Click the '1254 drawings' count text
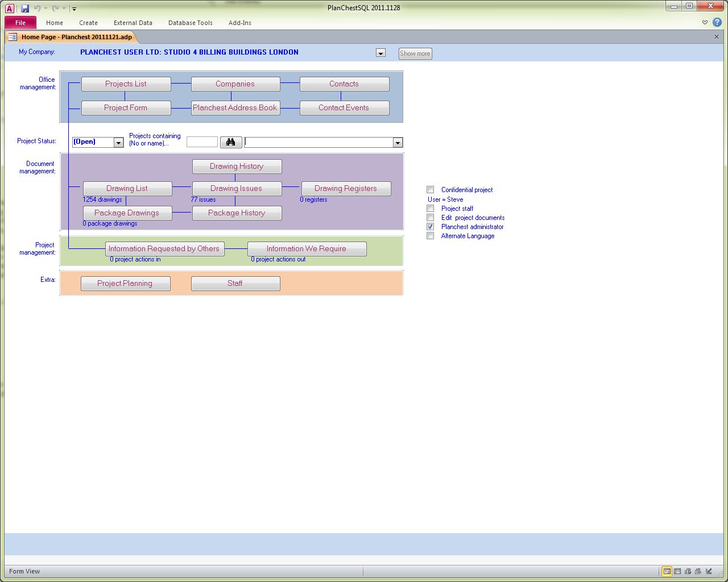 (102, 200)
